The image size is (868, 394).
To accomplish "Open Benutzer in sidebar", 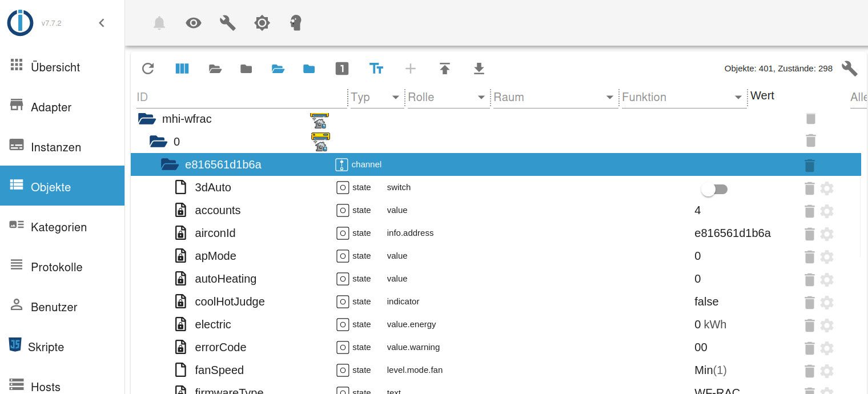I will tap(62, 307).
